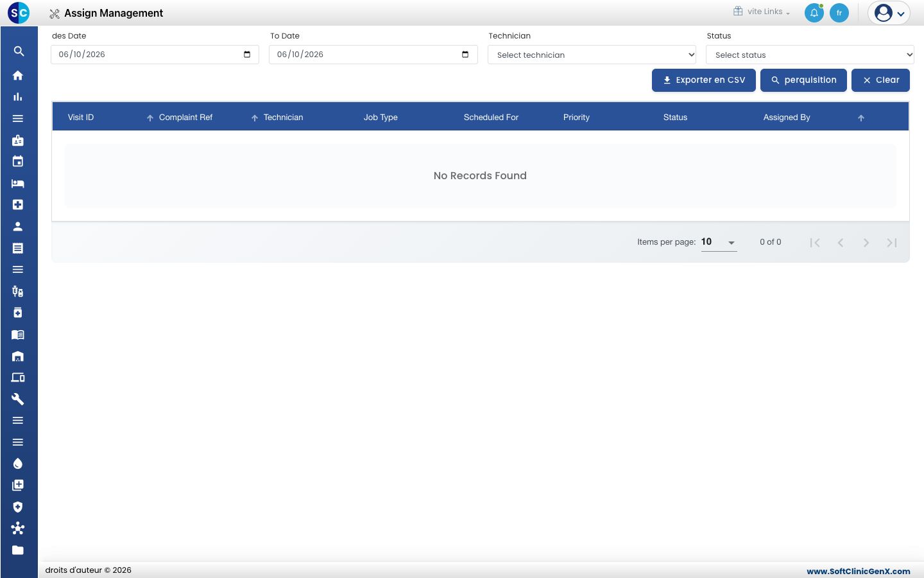
Task: Open the Select technician dropdown
Action: [592, 55]
